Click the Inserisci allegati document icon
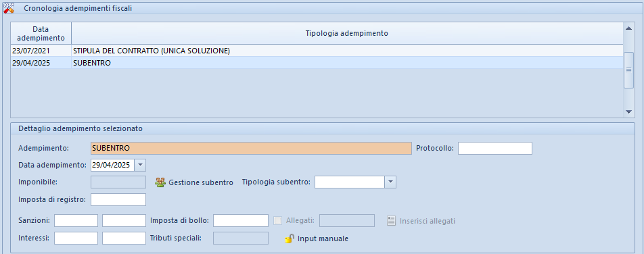This screenshot has width=644, height=254. [x=392, y=221]
